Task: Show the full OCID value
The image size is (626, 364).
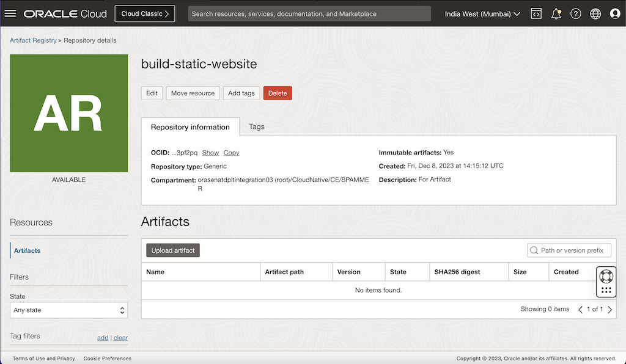Action: [x=210, y=153]
